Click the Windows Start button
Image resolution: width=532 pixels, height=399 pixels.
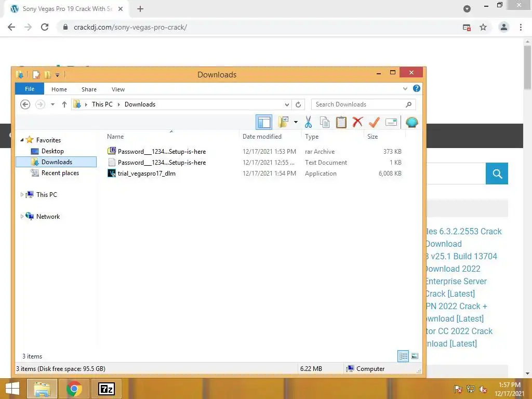pyautogui.click(x=12, y=389)
